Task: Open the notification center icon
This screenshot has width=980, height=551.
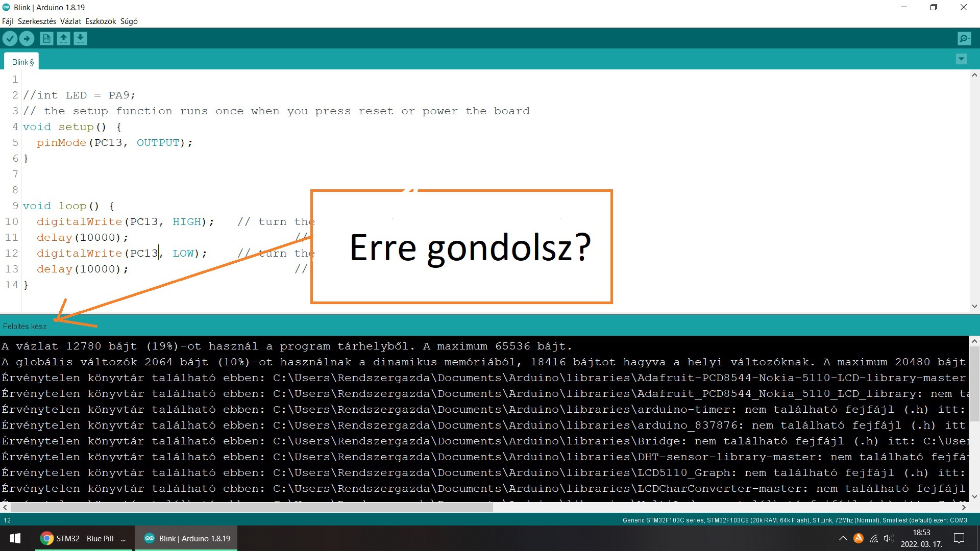Action: tap(959, 538)
